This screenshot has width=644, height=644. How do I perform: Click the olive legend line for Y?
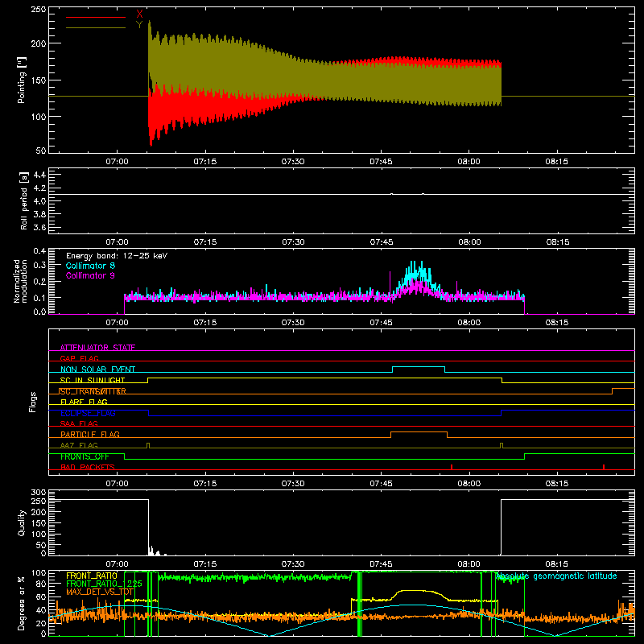96,27
